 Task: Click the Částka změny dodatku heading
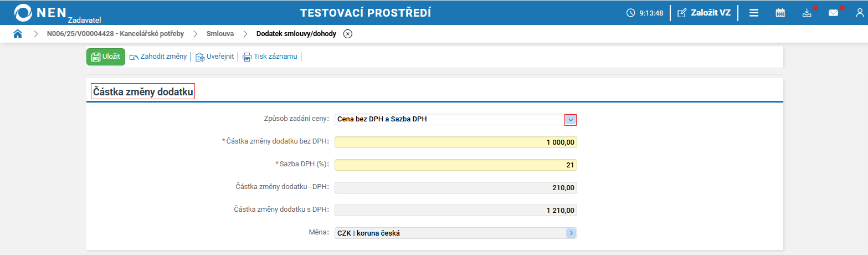pyautogui.click(x=143, y=91)
